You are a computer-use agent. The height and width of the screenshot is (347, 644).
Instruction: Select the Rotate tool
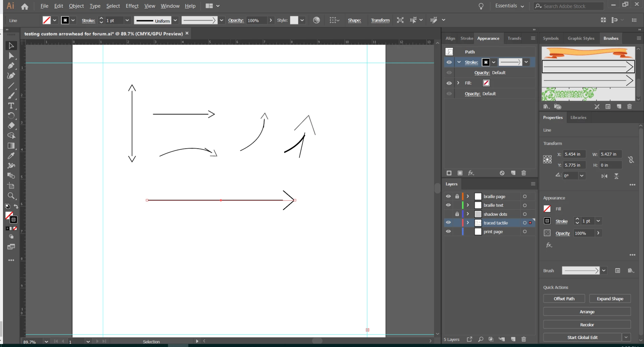click(x=11, y=116)
